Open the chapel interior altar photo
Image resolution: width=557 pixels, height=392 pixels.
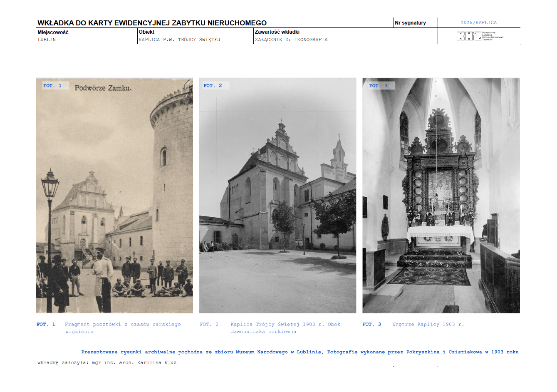pyautogui.click(x=441, y=195)
